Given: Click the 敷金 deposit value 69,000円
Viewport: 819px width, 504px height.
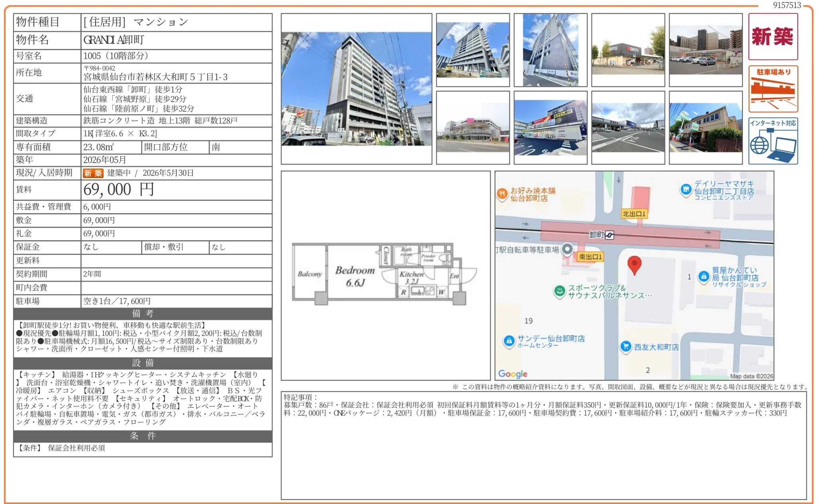Looking at the screenshot, I should (x=99, y=220).
